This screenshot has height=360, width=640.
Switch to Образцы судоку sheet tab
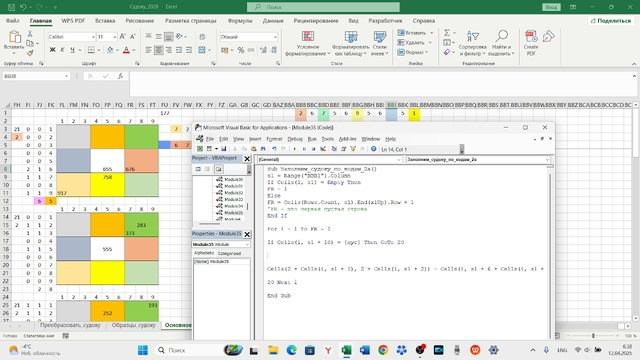pyautogui.click(x=133, y=325)
